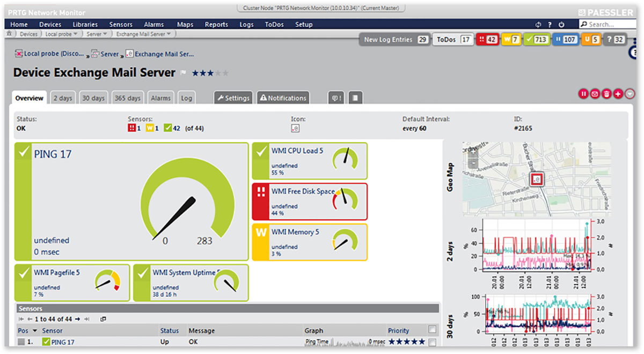This screenshot has width=644, height=354.
Task: Switch to the 2 days tab
Action: tap(63, 98)
